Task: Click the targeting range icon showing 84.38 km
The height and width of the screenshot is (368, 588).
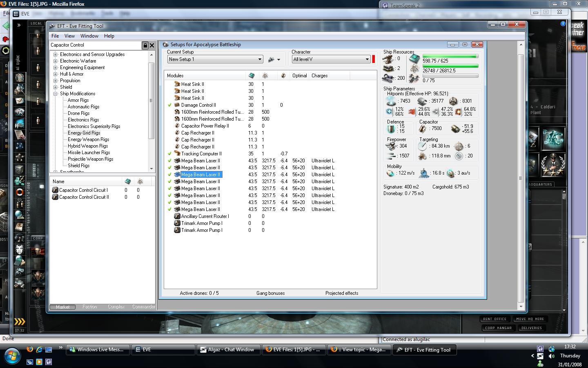Action: [x=423, y=146]
